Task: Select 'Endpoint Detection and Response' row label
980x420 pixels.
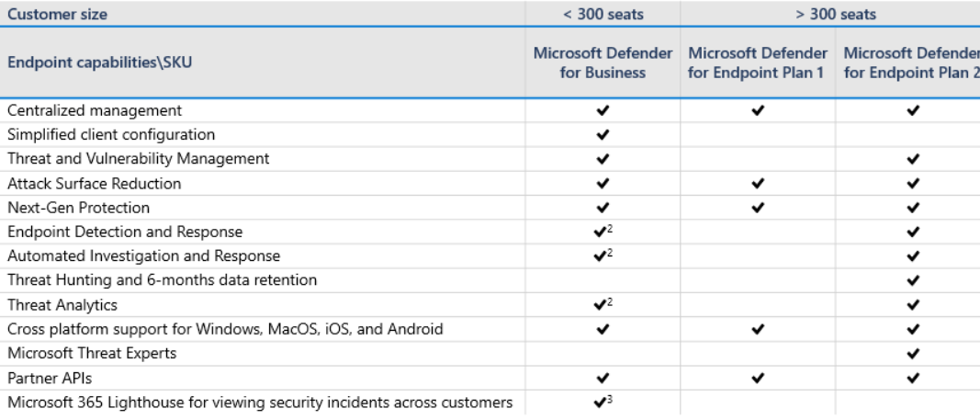Action: pos(125,232)
